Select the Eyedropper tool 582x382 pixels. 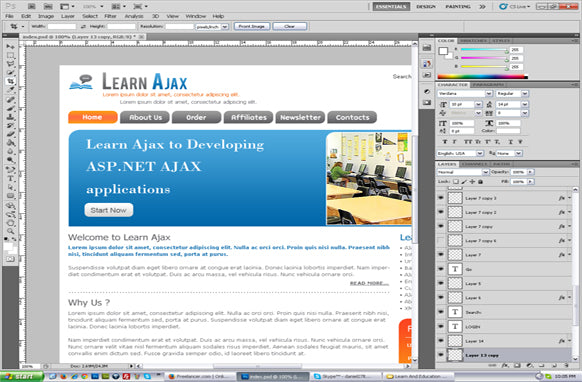pyautogui.click(x=10, y=90)
